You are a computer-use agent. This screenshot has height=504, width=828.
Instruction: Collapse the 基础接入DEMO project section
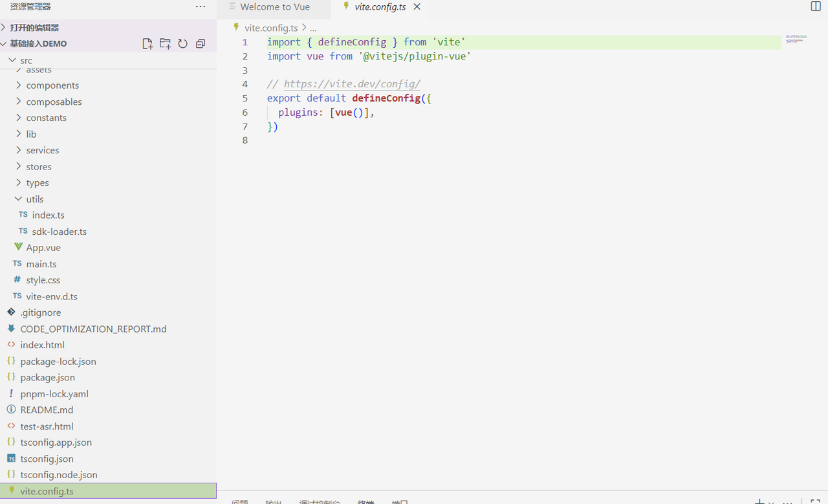pyautogui.click(x=38, y=44)
